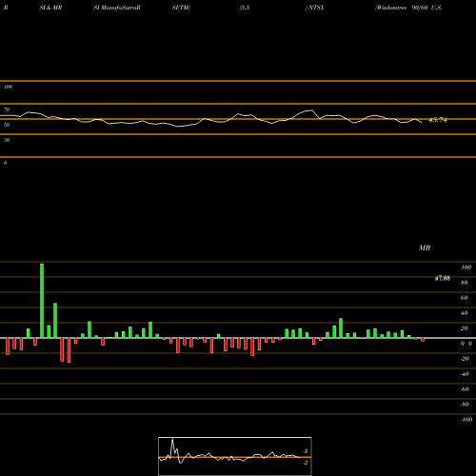Click the 60 label on MR axis
Viewport: 476px width, 476px height.
pyautogui.click(x=465, y=298)
